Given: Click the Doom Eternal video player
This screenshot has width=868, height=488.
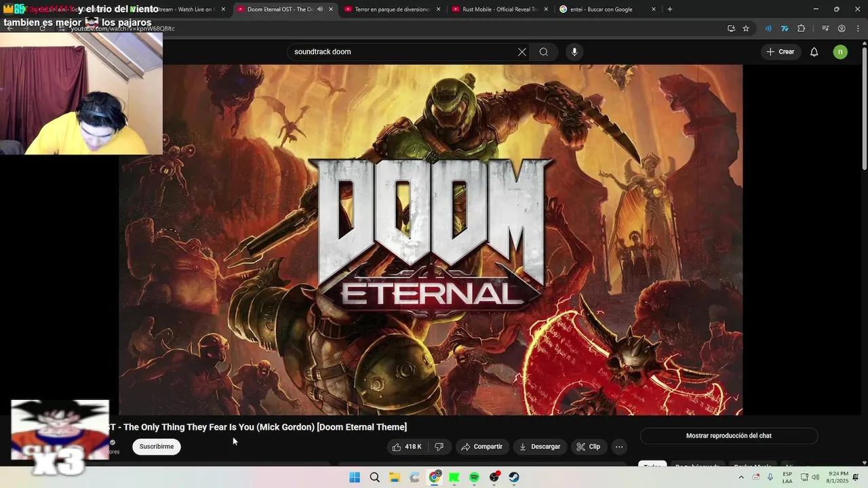Looking at the screenshot, I should (x=431, y=240).
